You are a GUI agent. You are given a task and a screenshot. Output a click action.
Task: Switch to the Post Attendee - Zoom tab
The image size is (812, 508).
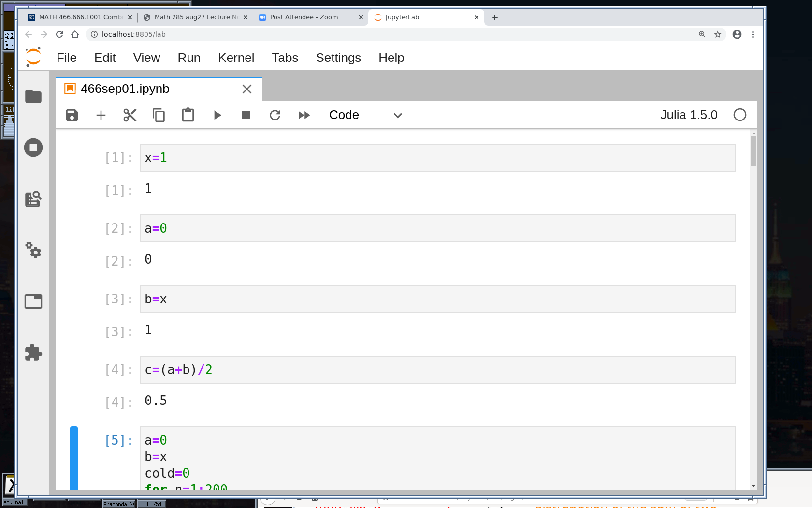[304, 17]
